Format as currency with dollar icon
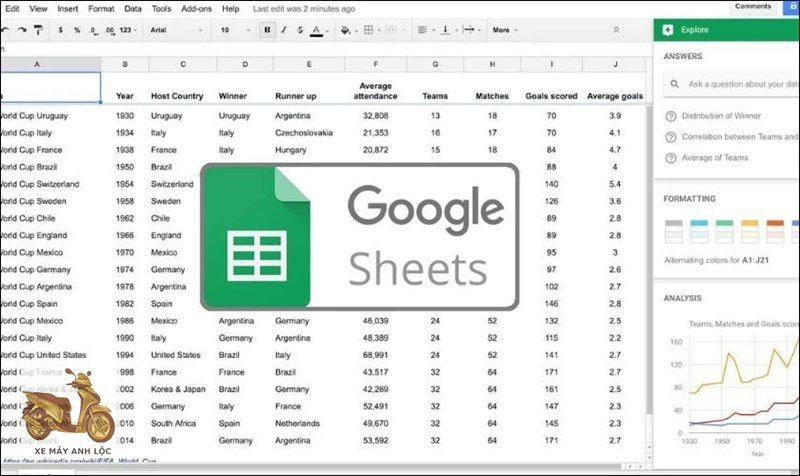The height and width of the screenshot is (476, 800). pos(61,30)
